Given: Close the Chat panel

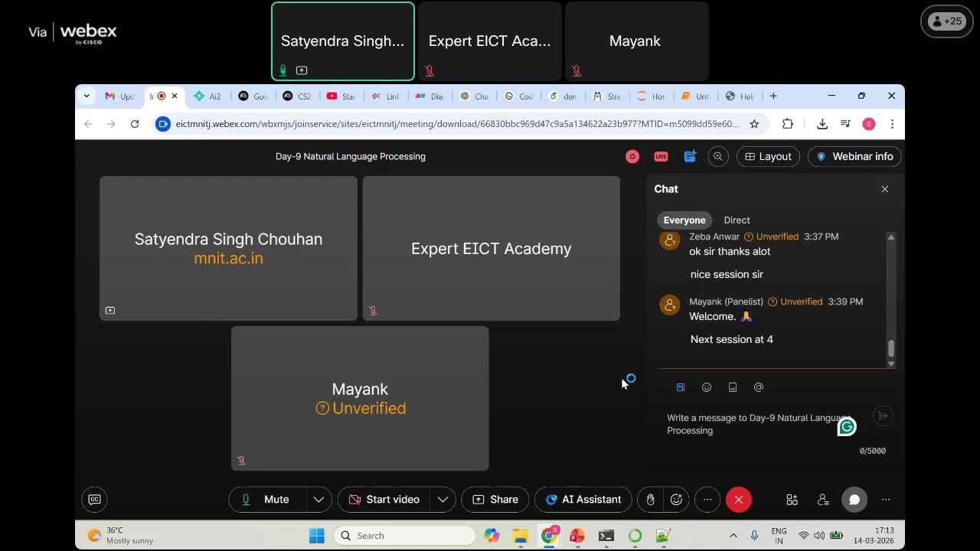Looking at the screenshot, I should (x=885, y=189).
